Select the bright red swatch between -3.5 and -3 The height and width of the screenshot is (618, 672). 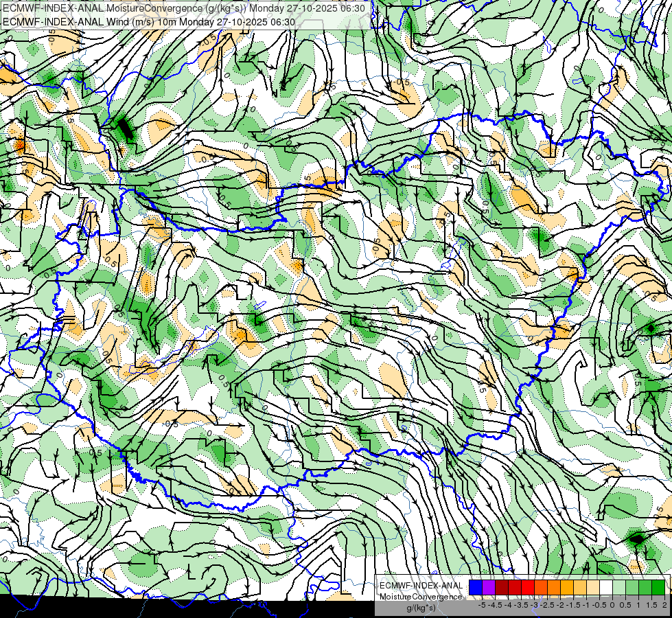(x=528, y=587)
